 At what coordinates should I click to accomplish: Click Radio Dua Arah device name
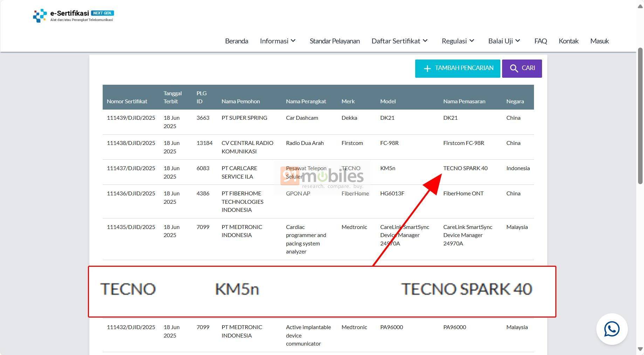(x=305, y=143)
